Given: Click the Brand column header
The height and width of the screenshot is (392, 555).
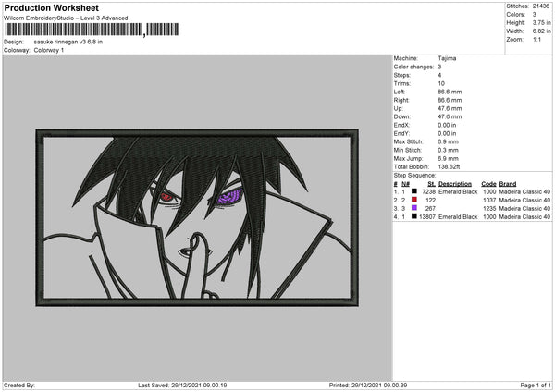Looking at the screenshot, I should click(508, 184).
